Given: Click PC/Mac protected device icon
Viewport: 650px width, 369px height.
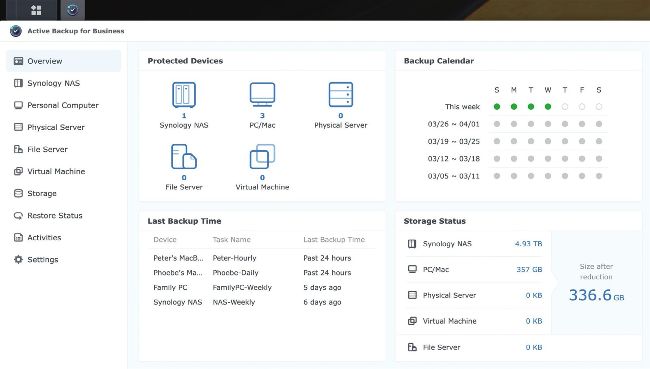Looking at the screenshot, I should point(262,95).
